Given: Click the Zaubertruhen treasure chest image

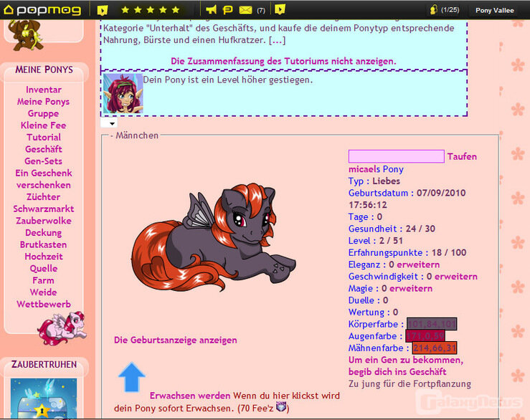Looking at the screenshot, I should tap(44, 398).
